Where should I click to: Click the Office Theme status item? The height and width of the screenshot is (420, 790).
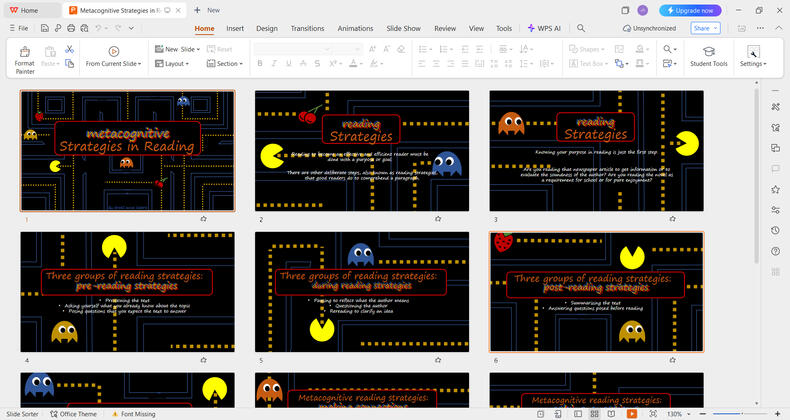74,414
